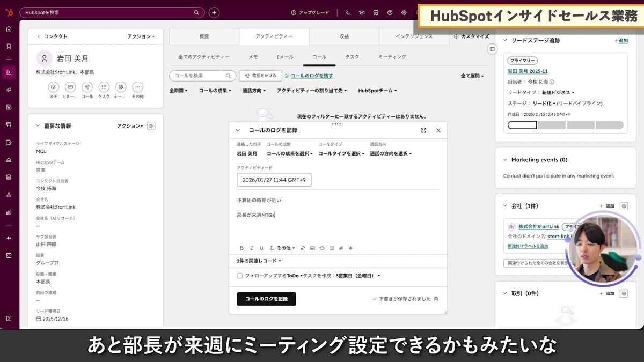
Task: Switch to the 収益 tab
Action: tap(344, 36)
